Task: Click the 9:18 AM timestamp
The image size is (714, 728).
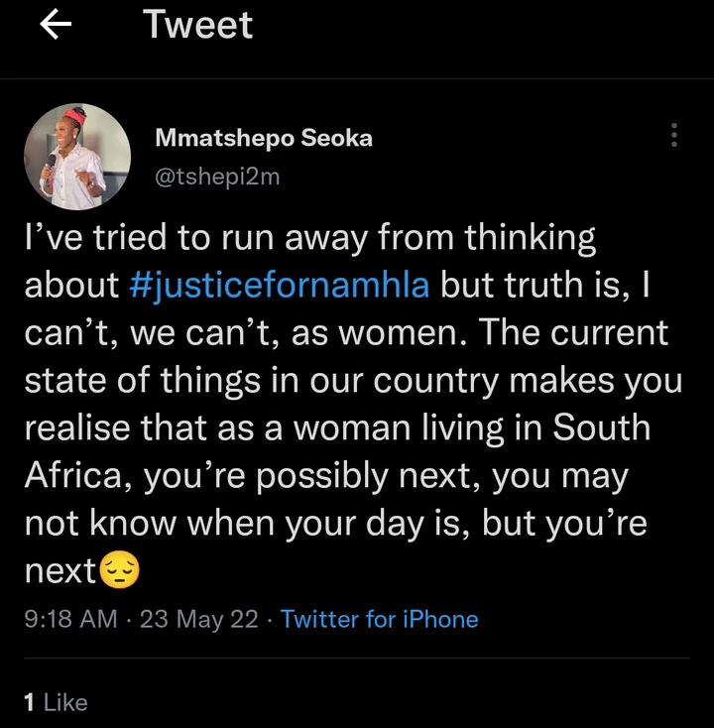Action: [71, 619]
